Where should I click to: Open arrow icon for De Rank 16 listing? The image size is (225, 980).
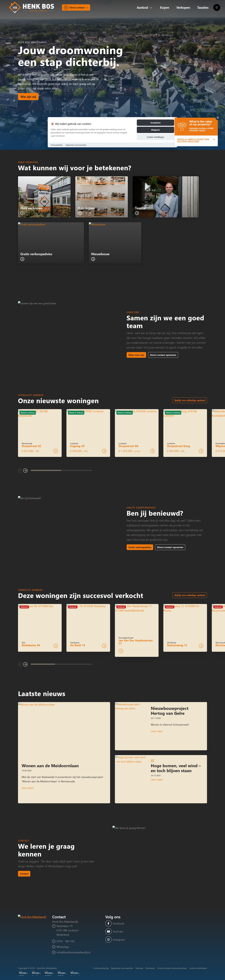(x=104, y=646)
